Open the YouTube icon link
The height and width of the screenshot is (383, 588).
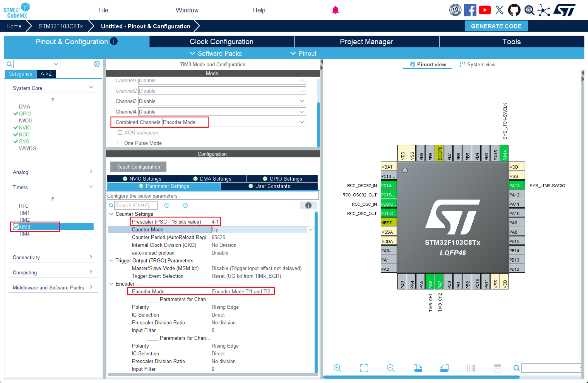(485, 10)
